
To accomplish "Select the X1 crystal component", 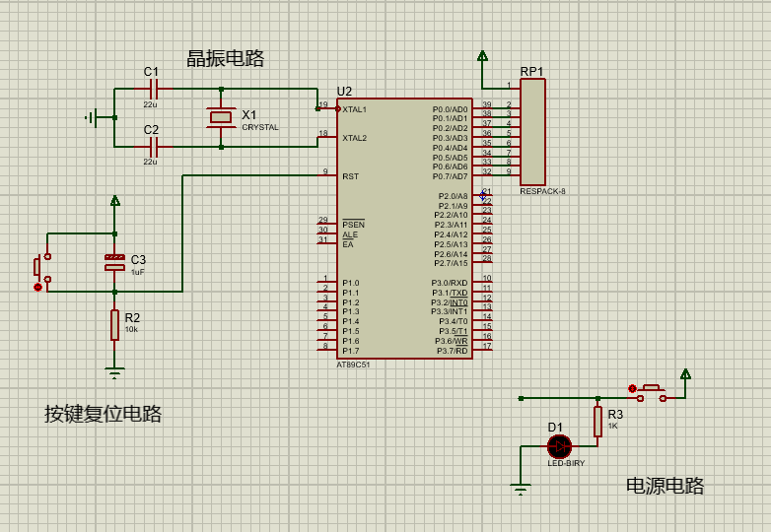I will coord(221,117).
